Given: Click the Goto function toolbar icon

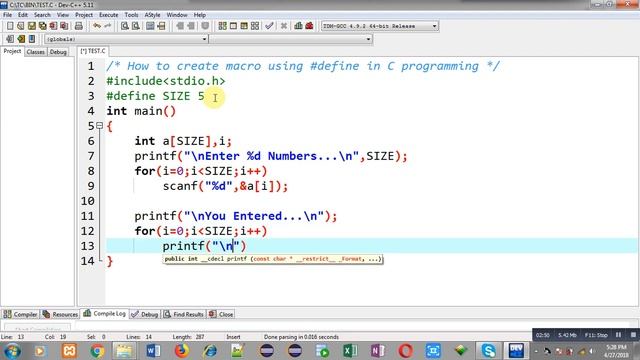Looking at the screenshot, I should pos(150,26).
